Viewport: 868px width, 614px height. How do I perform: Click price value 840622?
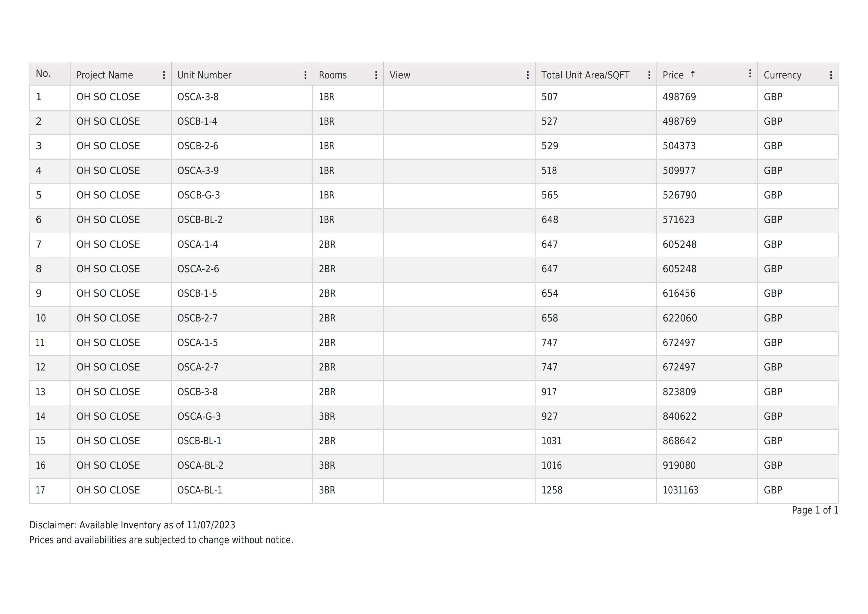coord(679,417)
